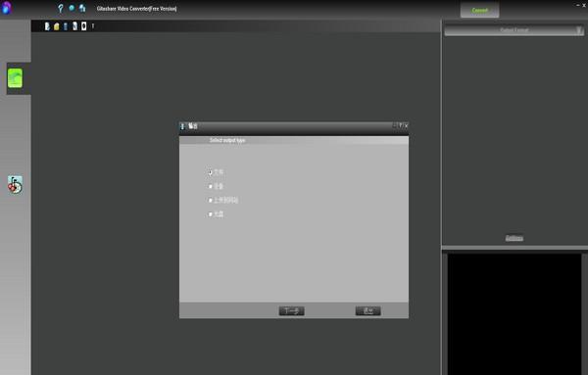
Task: Choose the 光盘 (disc) output radio option
Action: coord(216,213)
